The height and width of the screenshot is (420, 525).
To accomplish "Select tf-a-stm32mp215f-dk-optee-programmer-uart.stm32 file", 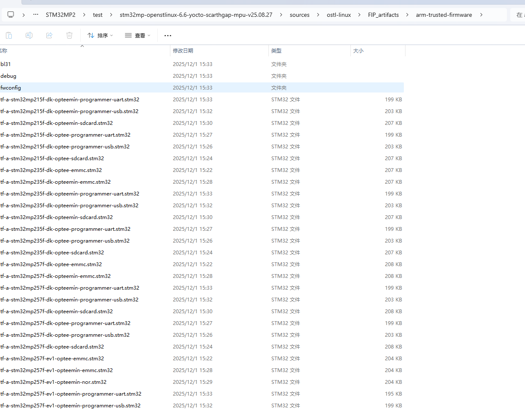I will [x=202, y=135].
